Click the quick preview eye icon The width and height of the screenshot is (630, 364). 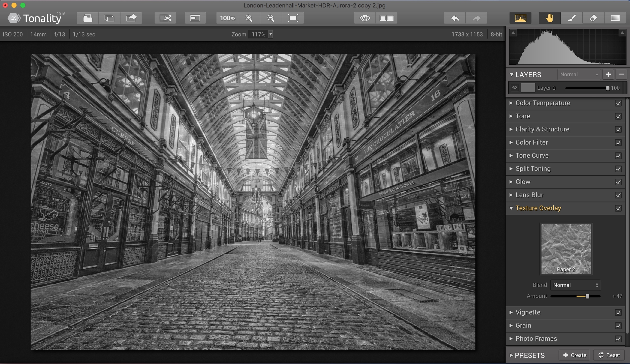[365, 18]
